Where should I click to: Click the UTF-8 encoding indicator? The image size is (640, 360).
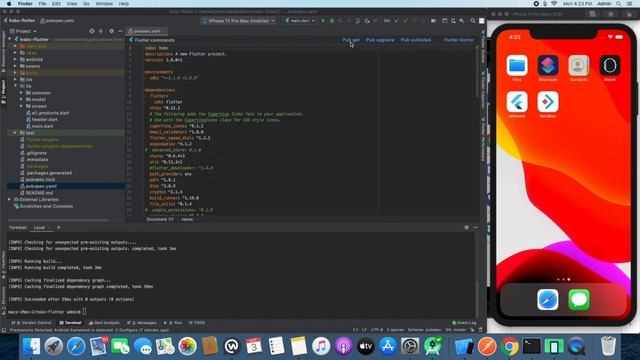377,330
